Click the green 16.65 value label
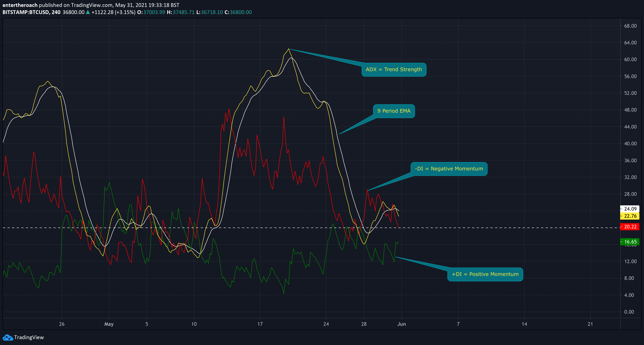This screenshot has width=644, height=345. click(x=630, y=242)
